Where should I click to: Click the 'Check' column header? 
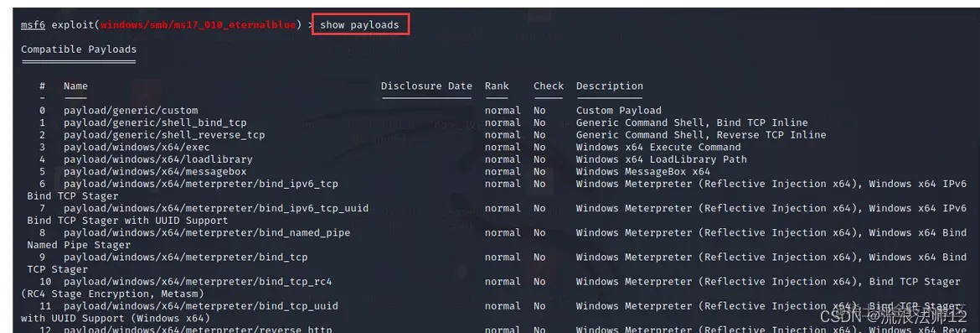(x=548, y=86)
